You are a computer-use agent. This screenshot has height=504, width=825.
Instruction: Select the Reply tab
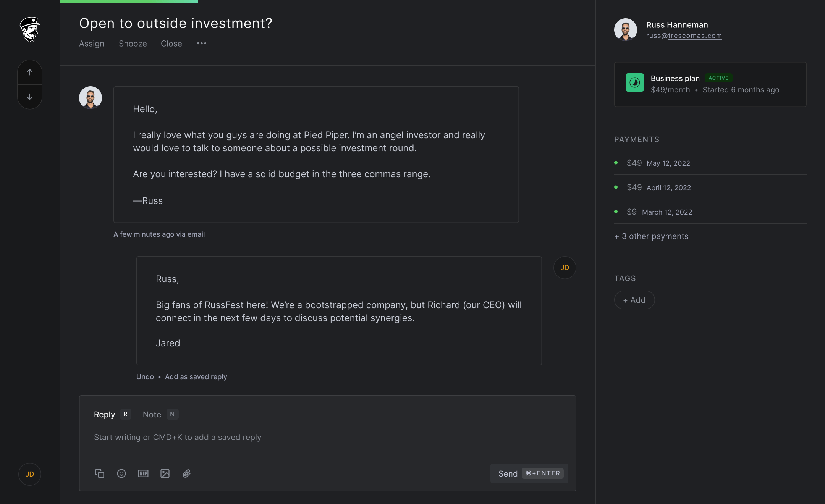click(104, 415)
